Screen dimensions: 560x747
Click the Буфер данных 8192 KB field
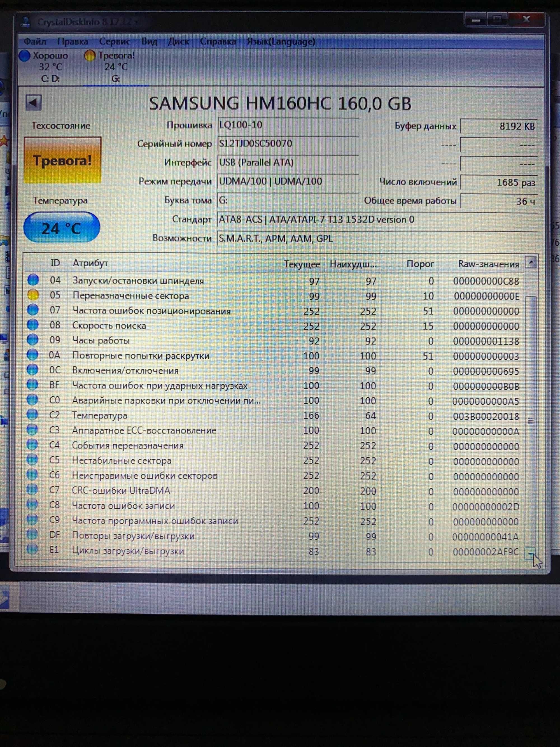[499, 126]
